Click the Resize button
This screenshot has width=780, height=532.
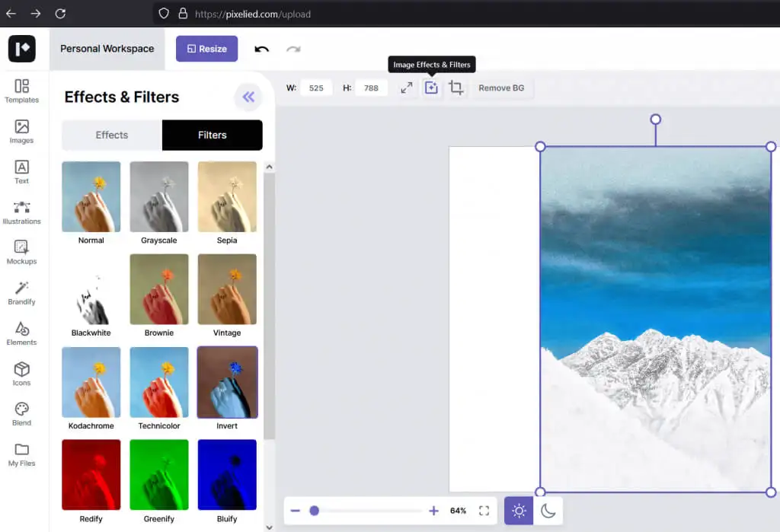pyautogui.click(x=206, y=49)
